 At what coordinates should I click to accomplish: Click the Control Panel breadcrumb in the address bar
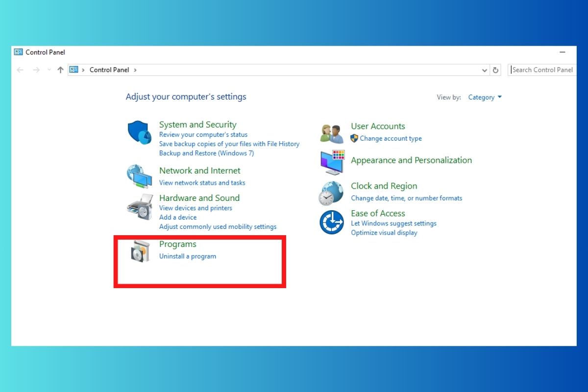point(109,70)
